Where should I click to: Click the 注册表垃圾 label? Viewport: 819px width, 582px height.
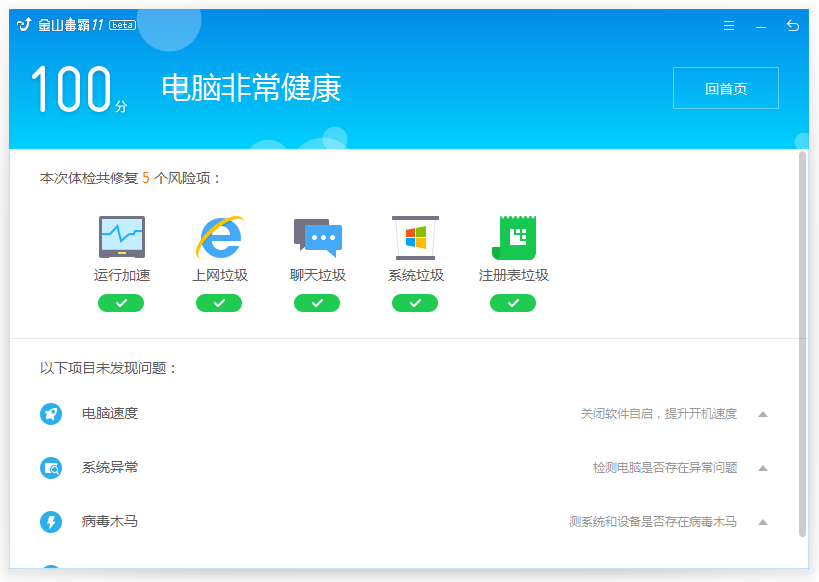coord(513,275)
